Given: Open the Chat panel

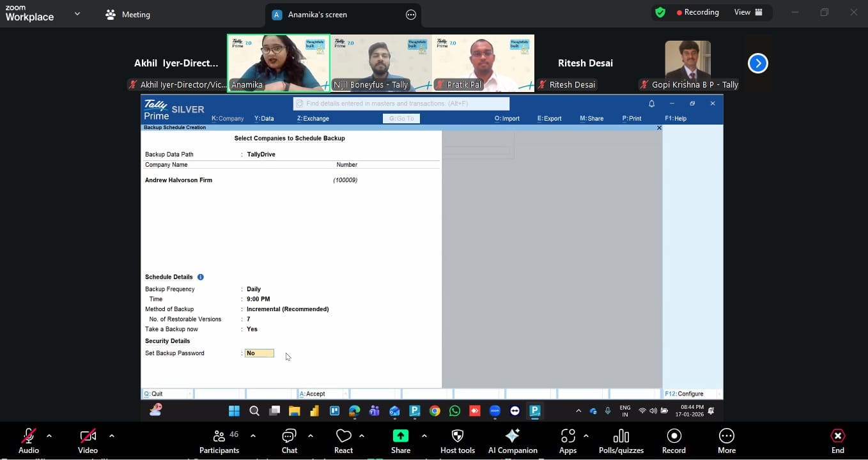Looking at the screenshot, I should coord(289,440).
